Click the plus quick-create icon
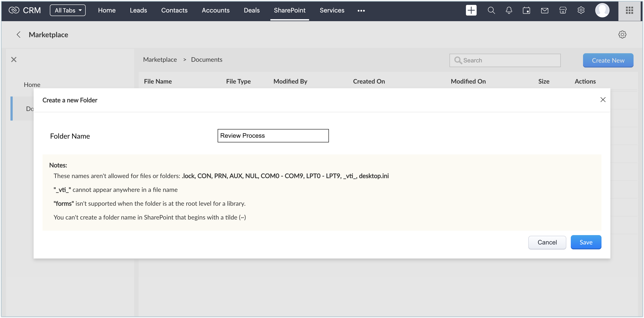 point(471,10)
